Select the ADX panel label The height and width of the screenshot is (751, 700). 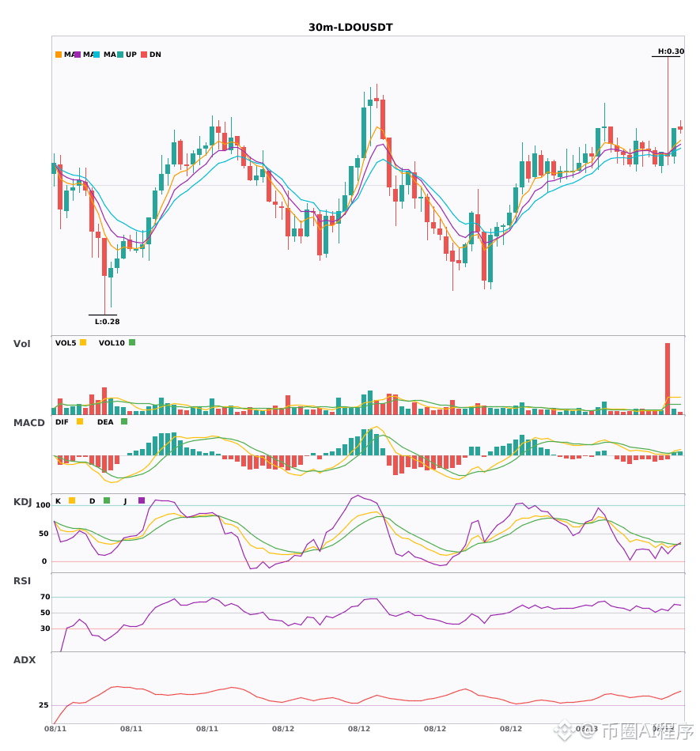pyautogui.click(x=25, y=659)
